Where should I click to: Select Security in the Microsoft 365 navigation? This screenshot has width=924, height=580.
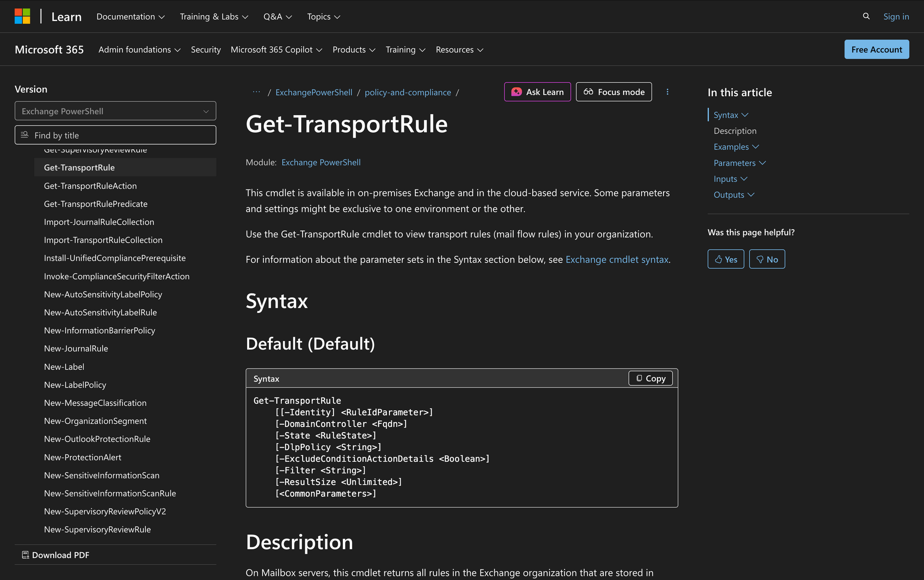click(x=206, y=49)
